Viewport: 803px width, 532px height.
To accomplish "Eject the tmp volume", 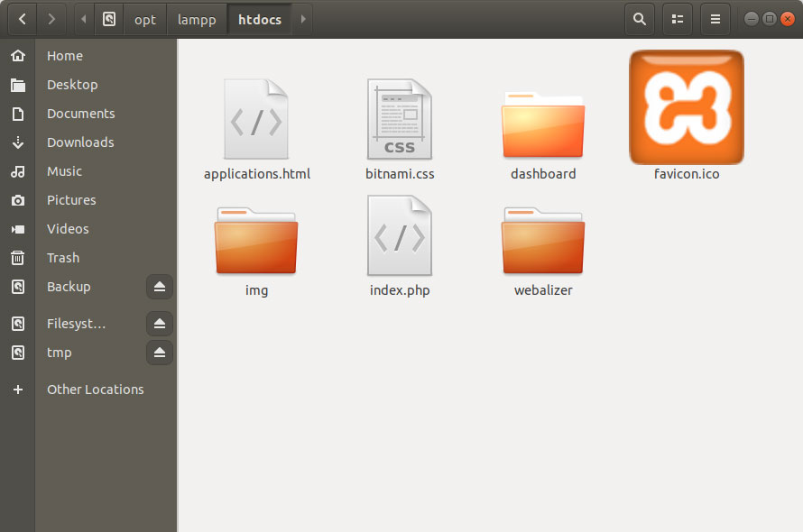I will point(160,353).
